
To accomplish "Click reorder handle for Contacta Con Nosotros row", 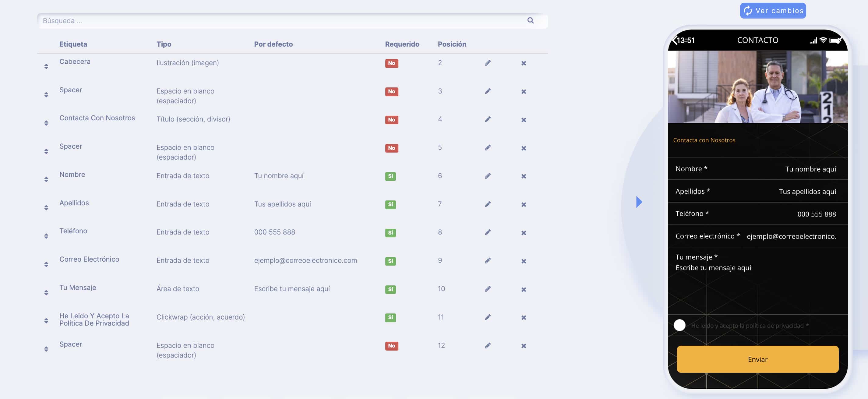I will (46, 123).
